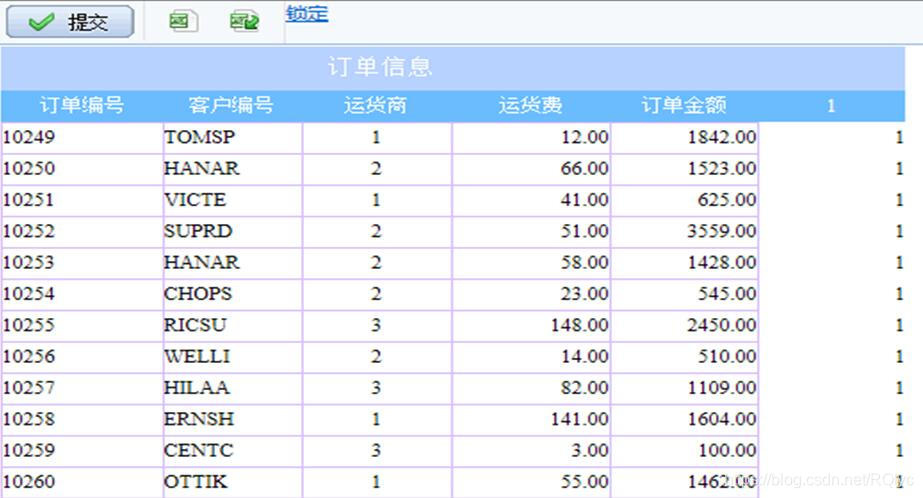This screenshot has height=498, width=923.
Task: Click freight cell 55.00
Action: pyautogui.click(x=532, y=482)
